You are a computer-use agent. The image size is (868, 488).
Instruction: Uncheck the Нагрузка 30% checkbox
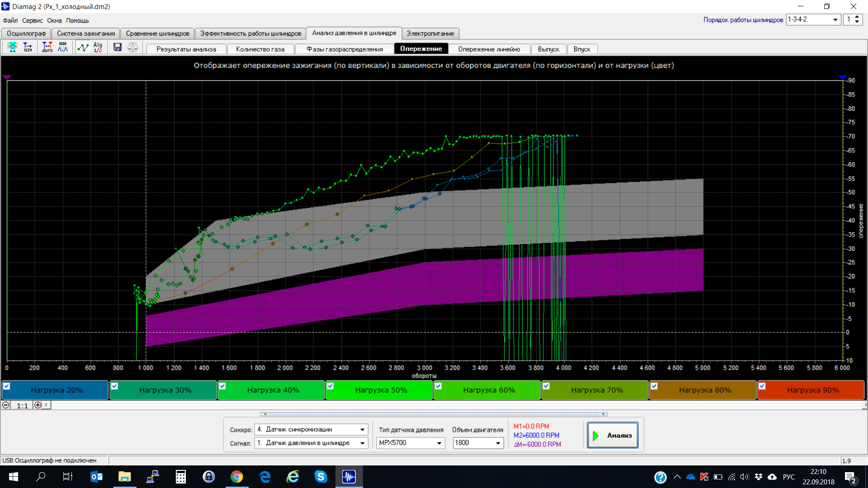tap(115, 386)
